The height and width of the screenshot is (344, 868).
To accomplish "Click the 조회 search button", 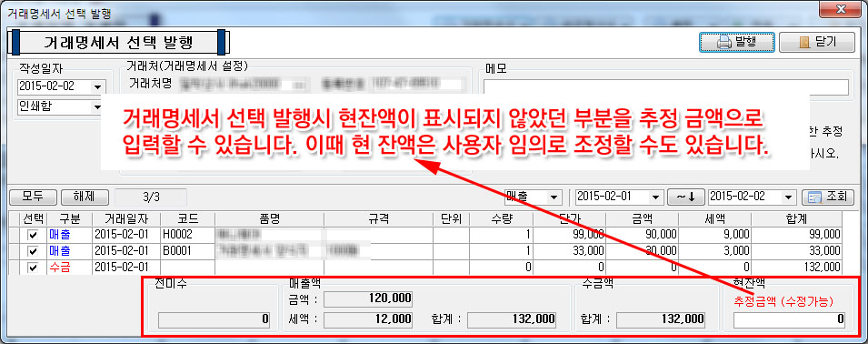I will [x=828, y=197].
